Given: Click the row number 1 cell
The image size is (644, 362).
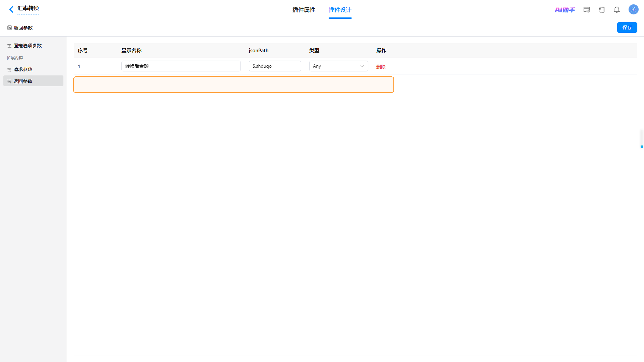Looking at the screenshot, I should [x=79, y=67].
